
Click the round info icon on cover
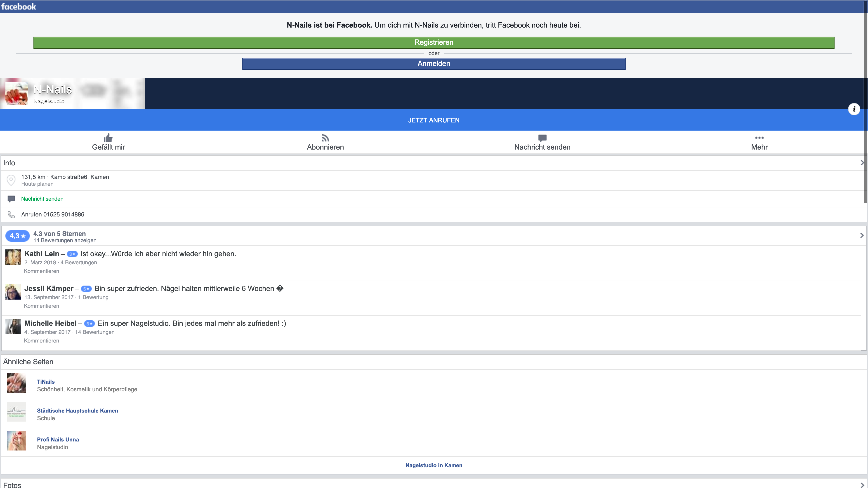(854, 109)
